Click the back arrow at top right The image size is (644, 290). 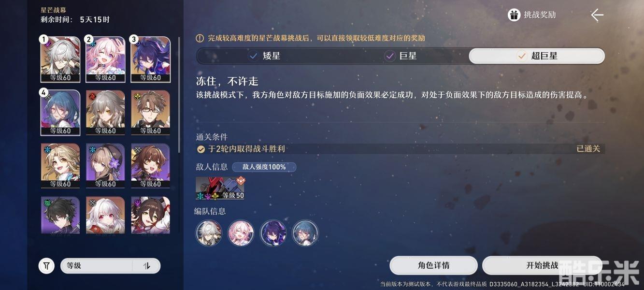click(x=597, y=15)
